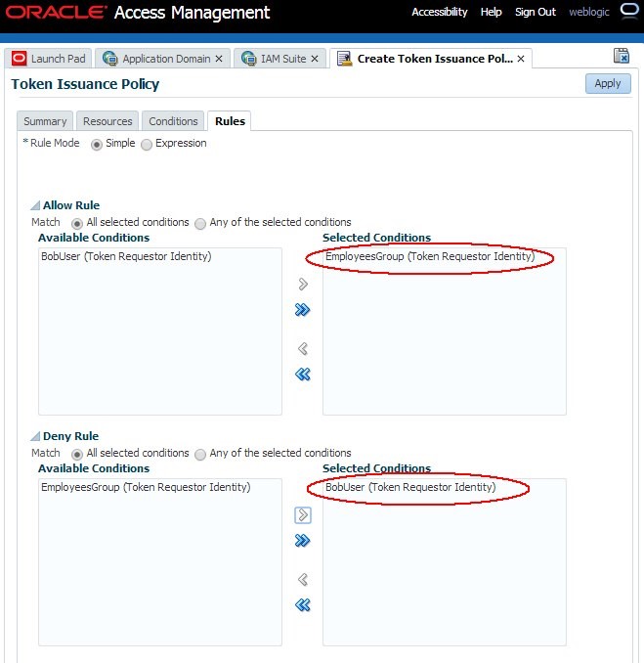
Task: Switch to the Conditions tab
Action: [173, 121]
